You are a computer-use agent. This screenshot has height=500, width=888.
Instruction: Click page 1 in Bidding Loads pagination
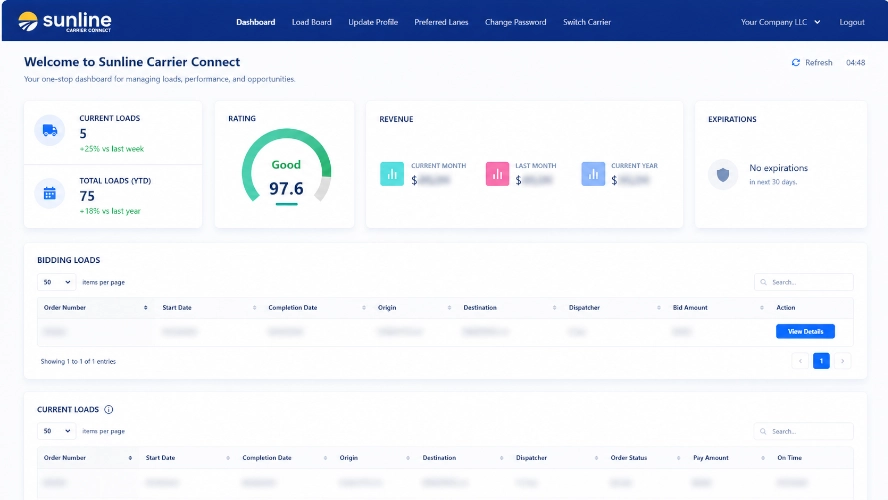821,361
